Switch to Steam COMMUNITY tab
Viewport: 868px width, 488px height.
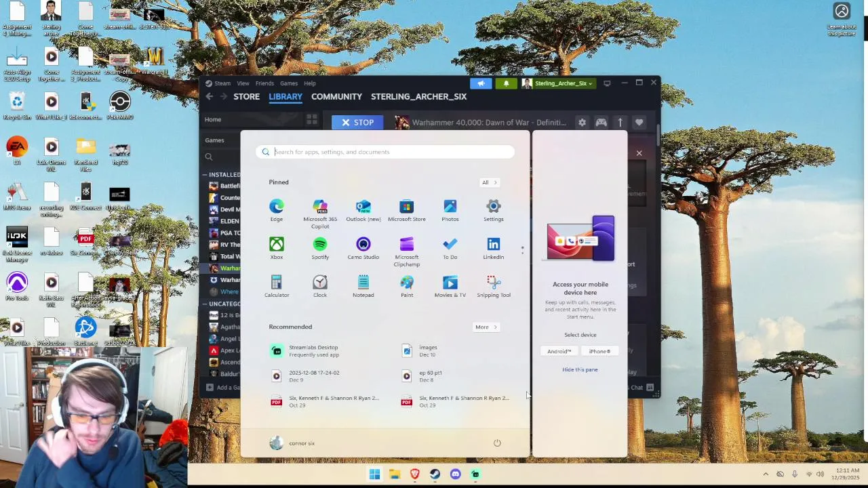pos(336,97)
